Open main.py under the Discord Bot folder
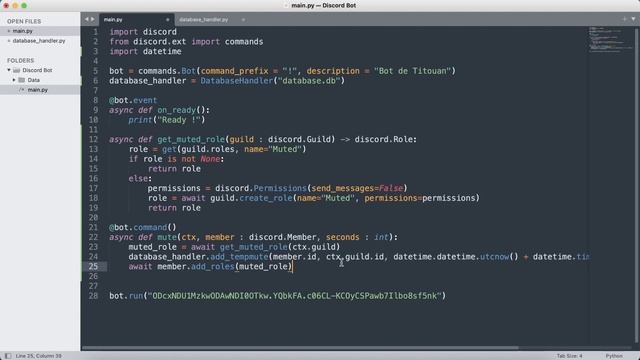Viewport: 640px width, 360px height. [38, 90]
